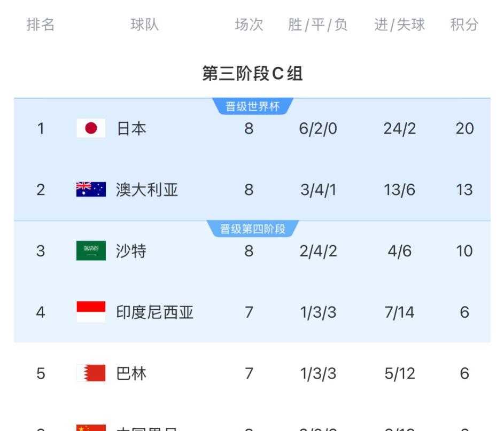
Task: Open team 澳大利亚 page
Action: [147, 190]
